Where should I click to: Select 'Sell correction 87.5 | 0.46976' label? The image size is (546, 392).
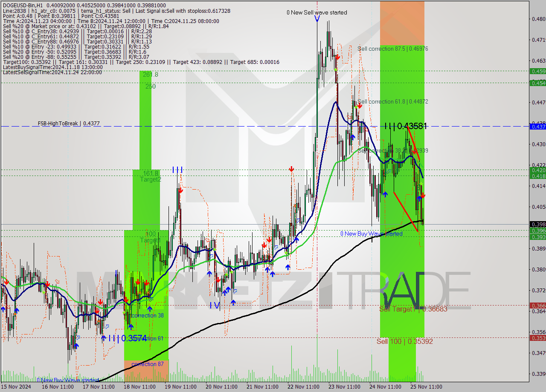[x=393, y=49]
